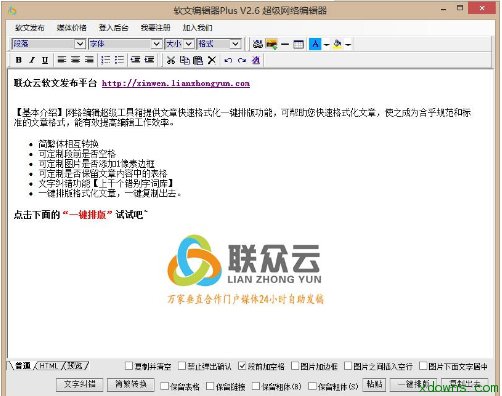Click the blue font color A swatch
Image resolution: width=502 pixels, height=396 pixels.
click(315, 44)
